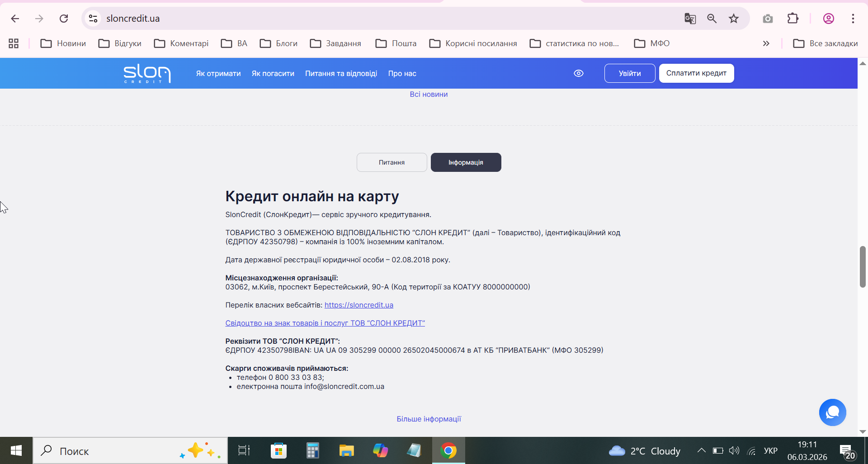The width and height of the screenshot is (868, 464).
Task: Click the Увійти login button
Action: pos(630,73)
